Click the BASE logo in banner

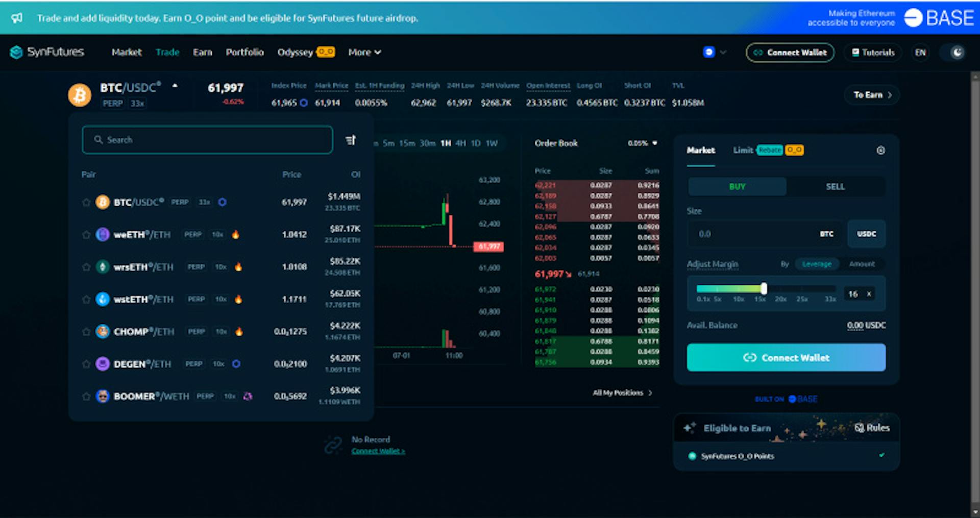pyautogui.click(x=939, y=18)
